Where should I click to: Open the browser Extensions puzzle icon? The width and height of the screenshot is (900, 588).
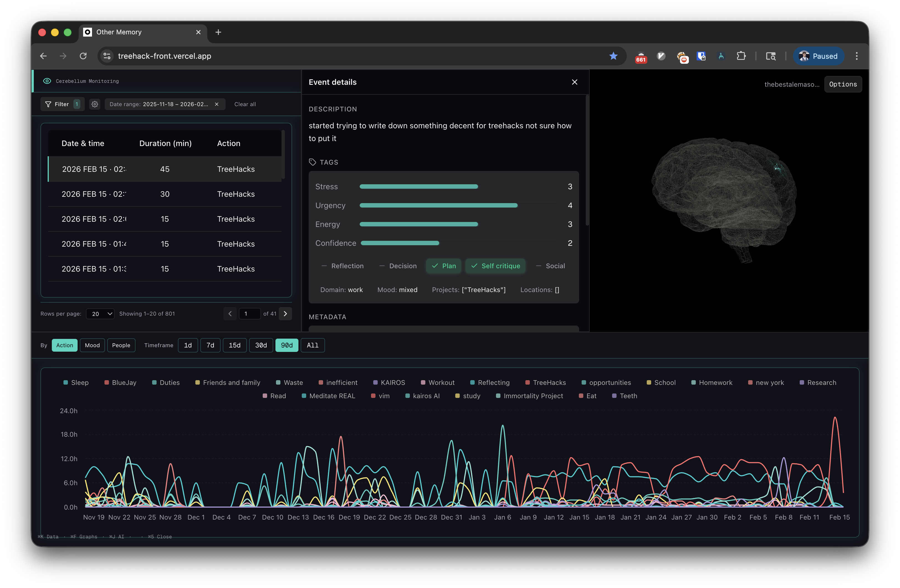click(x=741, y=56)
